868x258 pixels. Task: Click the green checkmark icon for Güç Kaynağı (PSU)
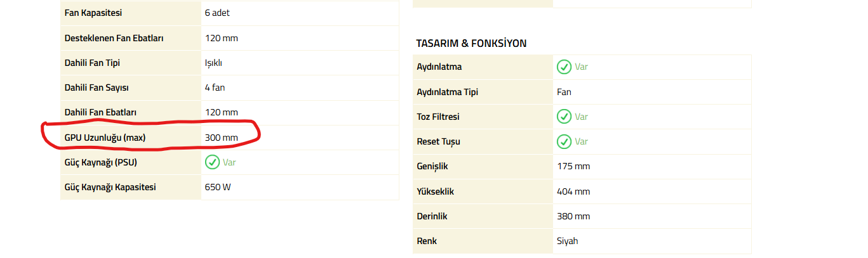[x=212, y=162]
